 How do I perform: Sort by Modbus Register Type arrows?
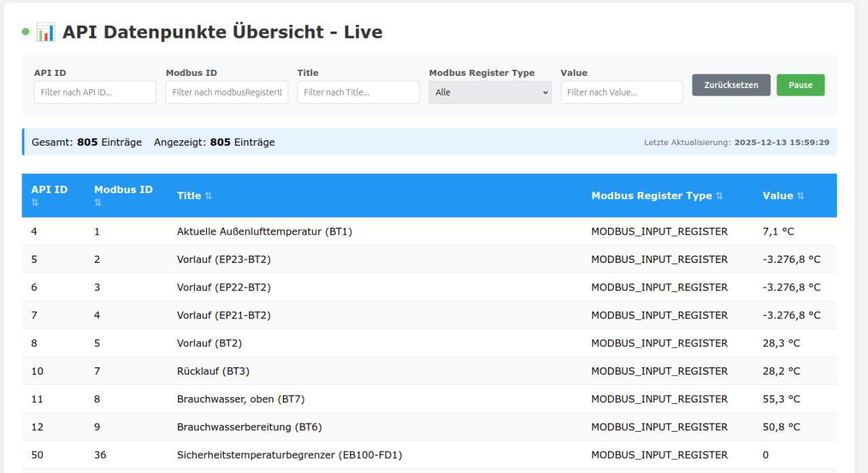coord(719,196)
